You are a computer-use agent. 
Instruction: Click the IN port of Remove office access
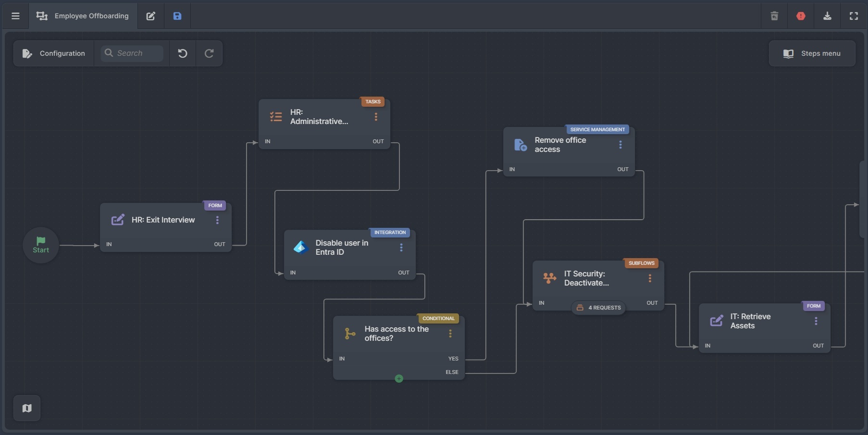512,169
